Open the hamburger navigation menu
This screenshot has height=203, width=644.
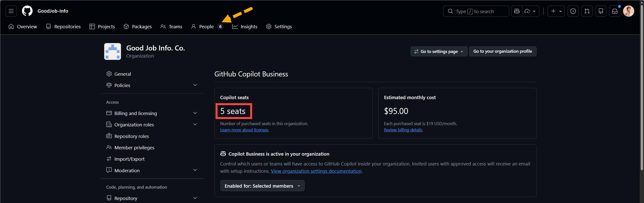(x=11, y=11)
